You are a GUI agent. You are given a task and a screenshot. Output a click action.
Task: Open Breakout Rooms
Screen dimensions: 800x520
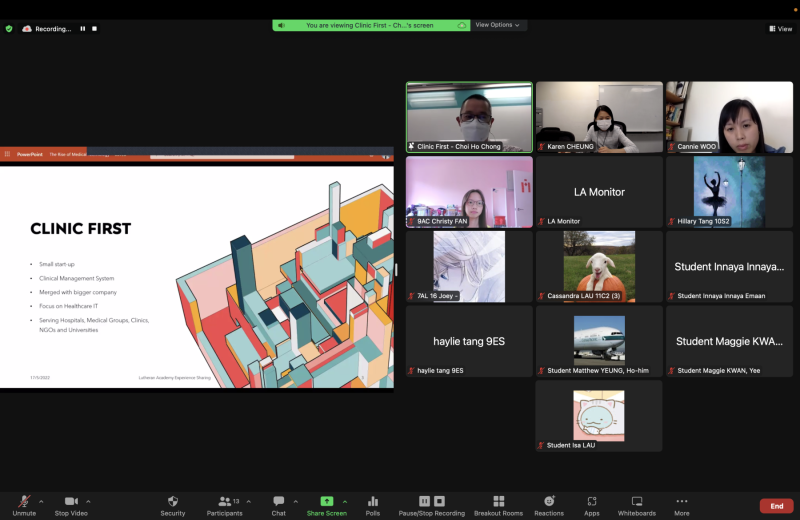498,505
